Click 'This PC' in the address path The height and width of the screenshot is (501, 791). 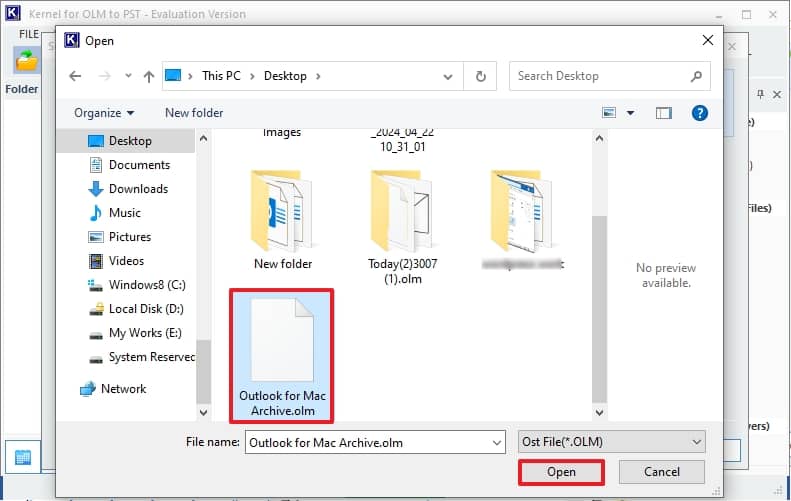(x=221, y=76)
